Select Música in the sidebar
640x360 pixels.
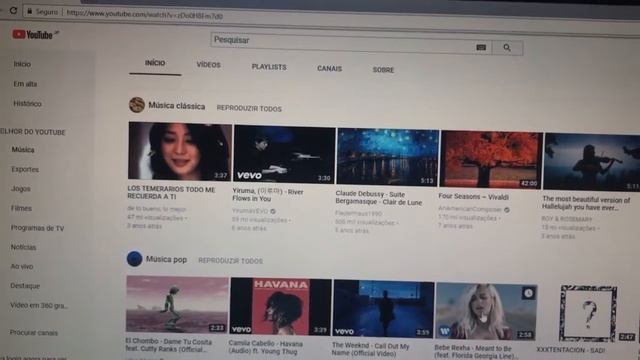tap(23, 150)
